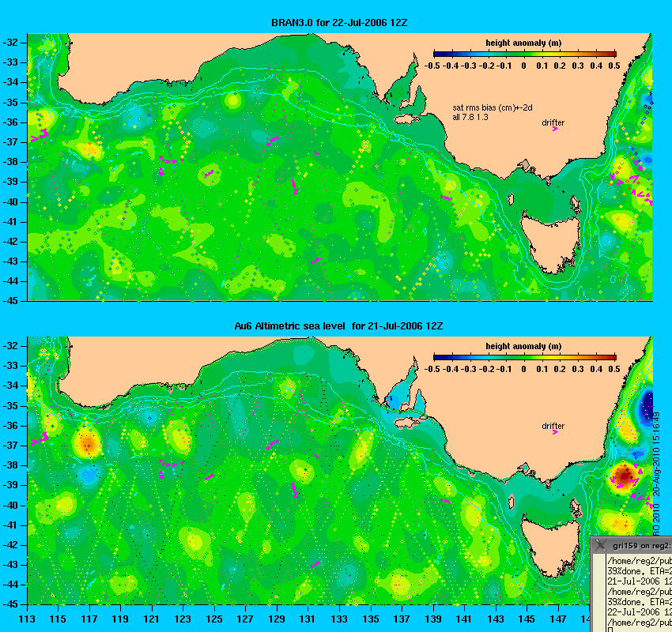Screen dimensions: 672x632
Task: Click longitude tick label 121
Action: pyautogui.click(x=152, y=619)
